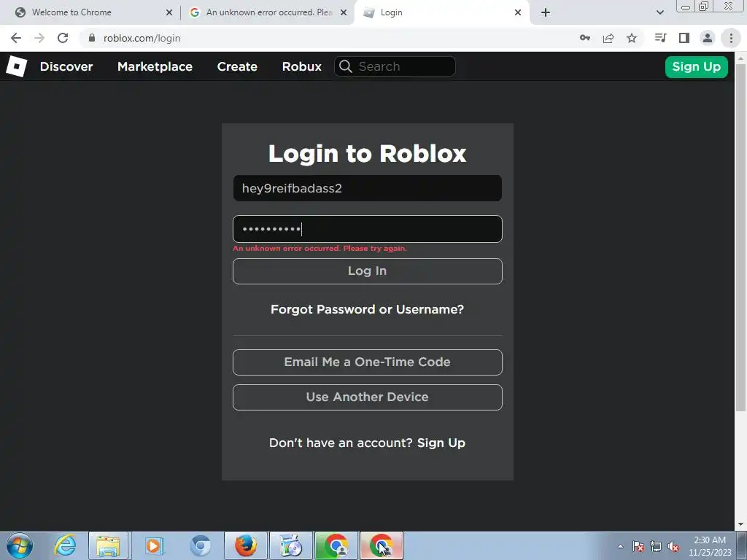Click the Action Center flag tray icon
Image resolution: width=747 pixels, height=560 pixels.
click(x=638, y=546)
